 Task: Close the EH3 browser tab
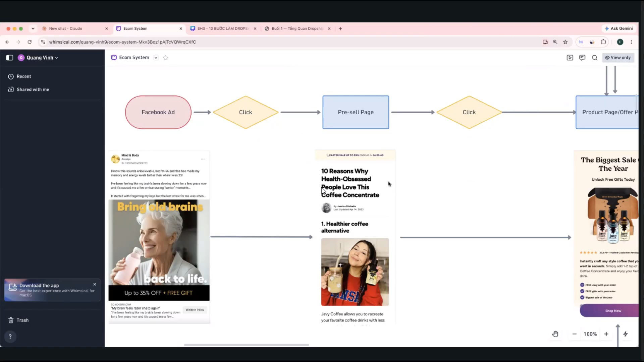(x=255, y=28)
